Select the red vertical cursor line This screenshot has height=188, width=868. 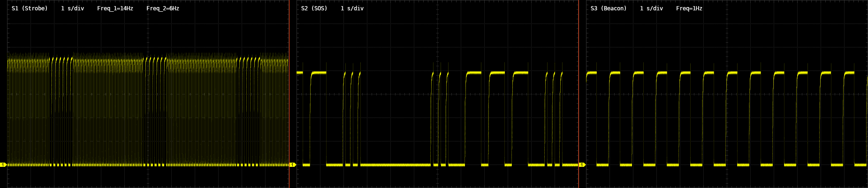(x=289, y=94)
